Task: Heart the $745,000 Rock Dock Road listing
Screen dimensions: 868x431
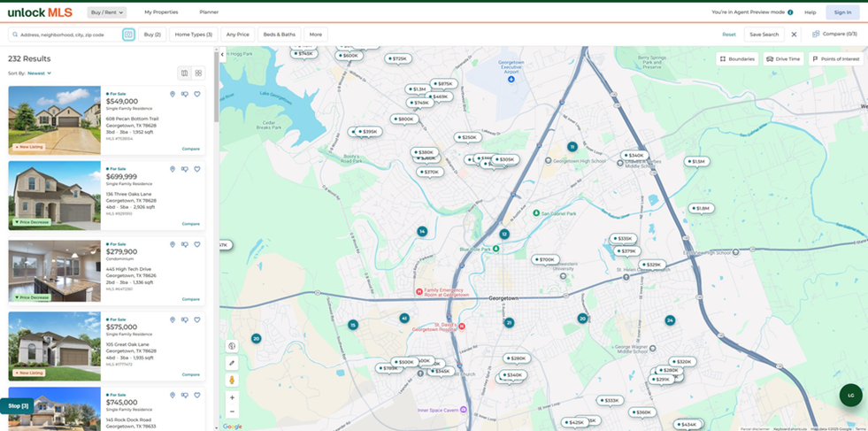Action: click(197, 395)
